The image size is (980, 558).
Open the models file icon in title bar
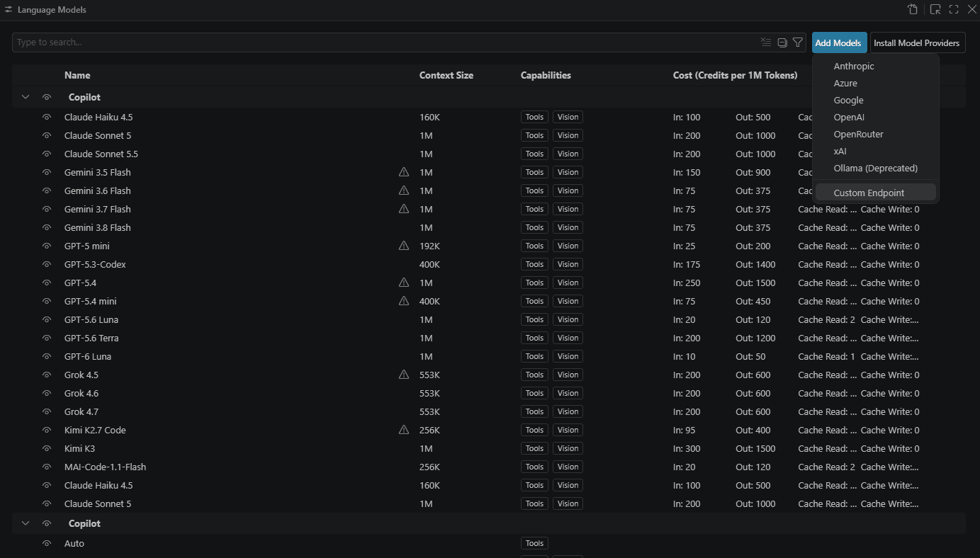click(x=913, y=10)
